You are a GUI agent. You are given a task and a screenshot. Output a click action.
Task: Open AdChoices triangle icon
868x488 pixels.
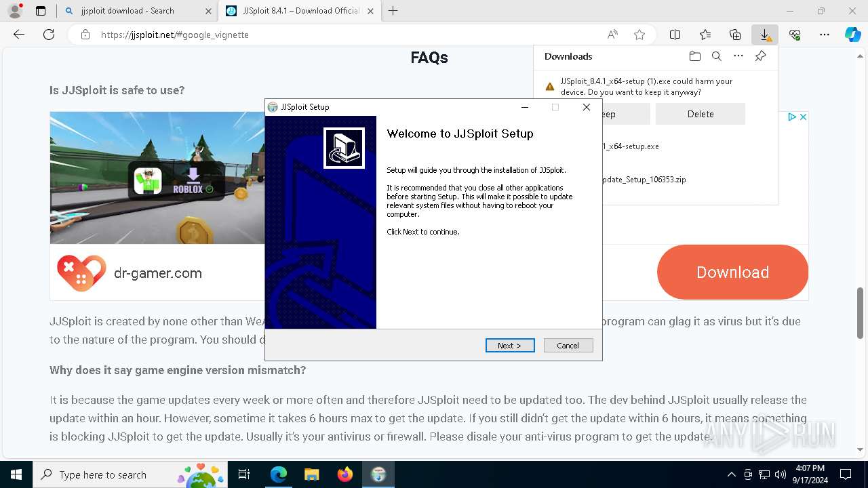792,117
